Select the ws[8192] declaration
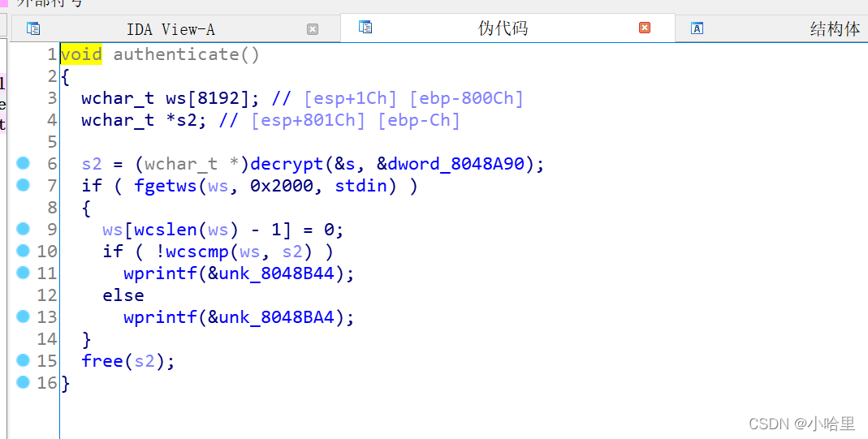This screenshot has height=439, width=868. coord(207,98)
